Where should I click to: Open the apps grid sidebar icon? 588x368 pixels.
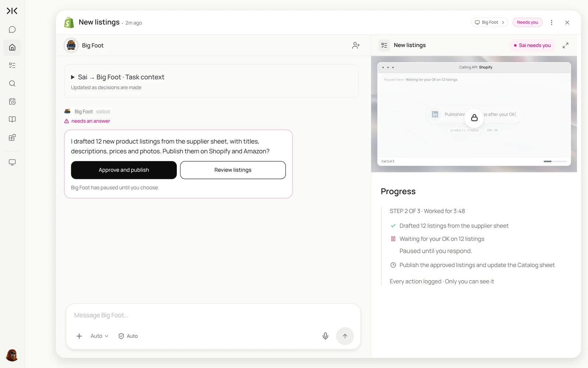tap(12, 138)
